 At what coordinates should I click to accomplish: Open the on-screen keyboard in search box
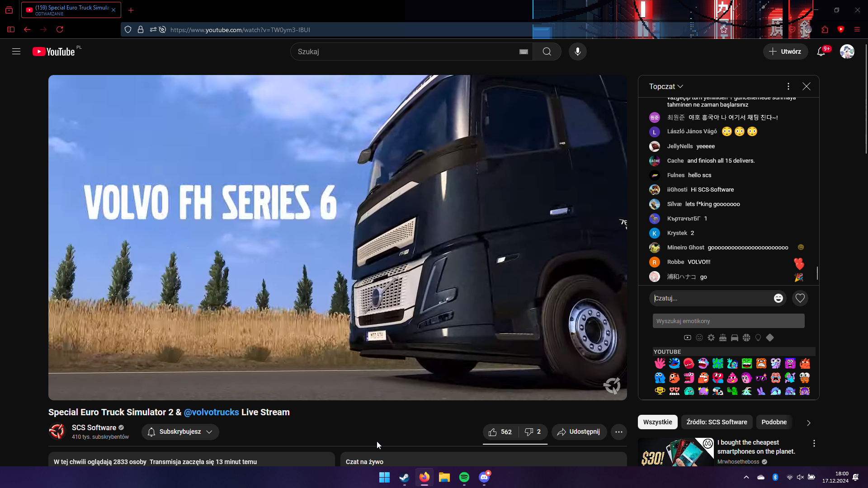click(524, 52)
